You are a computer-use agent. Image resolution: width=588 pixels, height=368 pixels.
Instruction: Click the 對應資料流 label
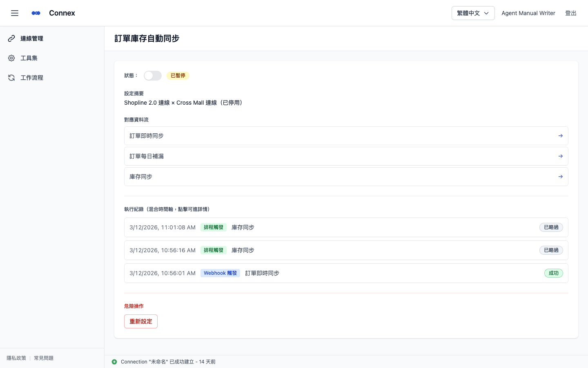(x=136, y=120)
